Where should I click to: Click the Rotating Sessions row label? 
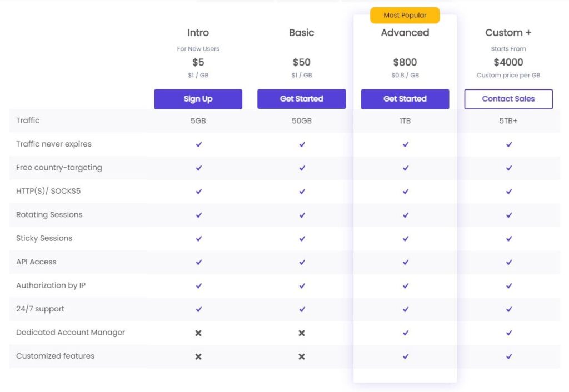[x=49, y=215]
